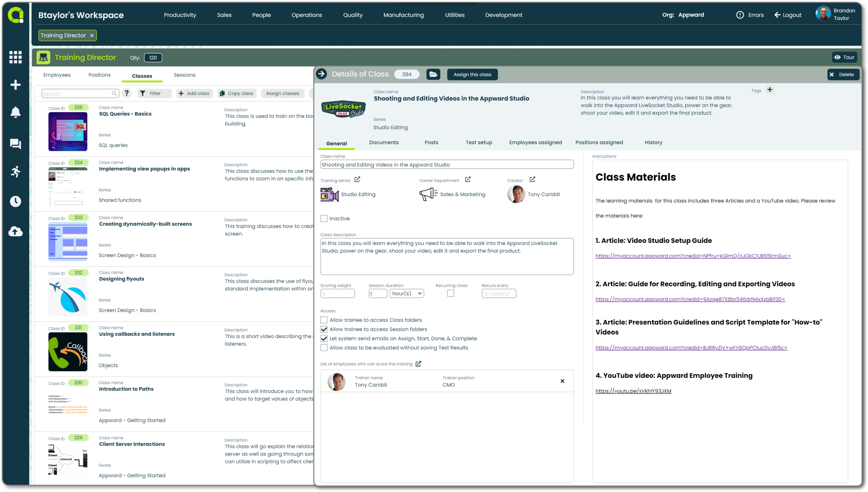The height and width of the screenshot is (492, 868).
Task: Click the Studio Editing camera icon
Action: pos(329,194)
